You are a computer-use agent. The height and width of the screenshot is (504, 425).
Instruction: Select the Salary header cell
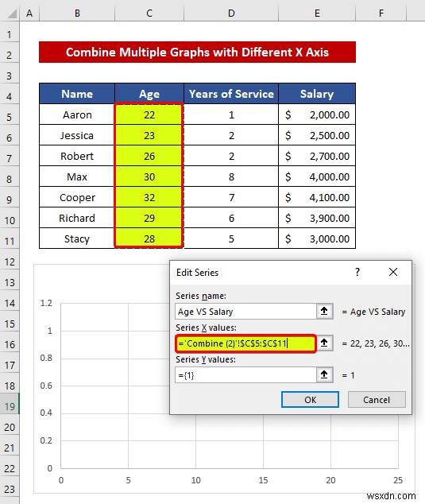click(x=317, y=94)
